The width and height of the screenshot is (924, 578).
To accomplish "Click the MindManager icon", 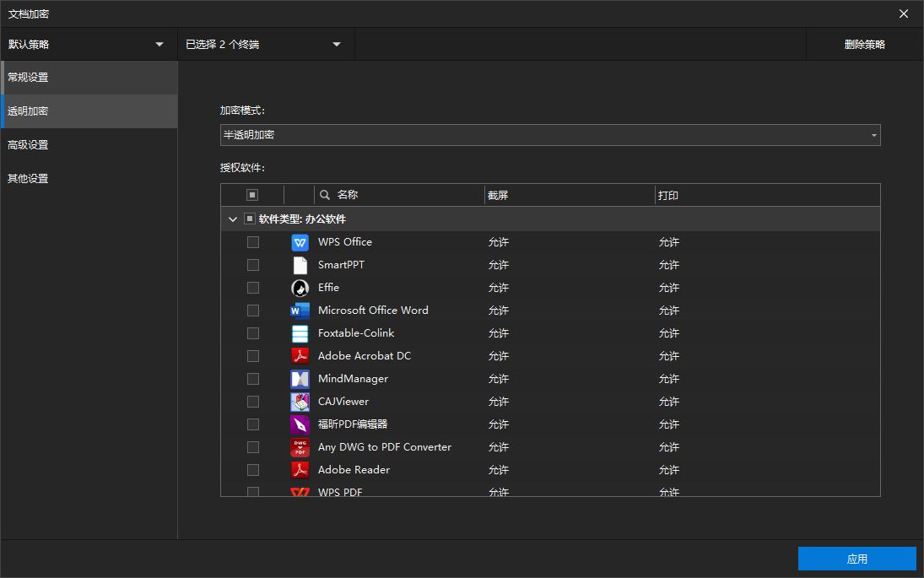I will [300, 379].
